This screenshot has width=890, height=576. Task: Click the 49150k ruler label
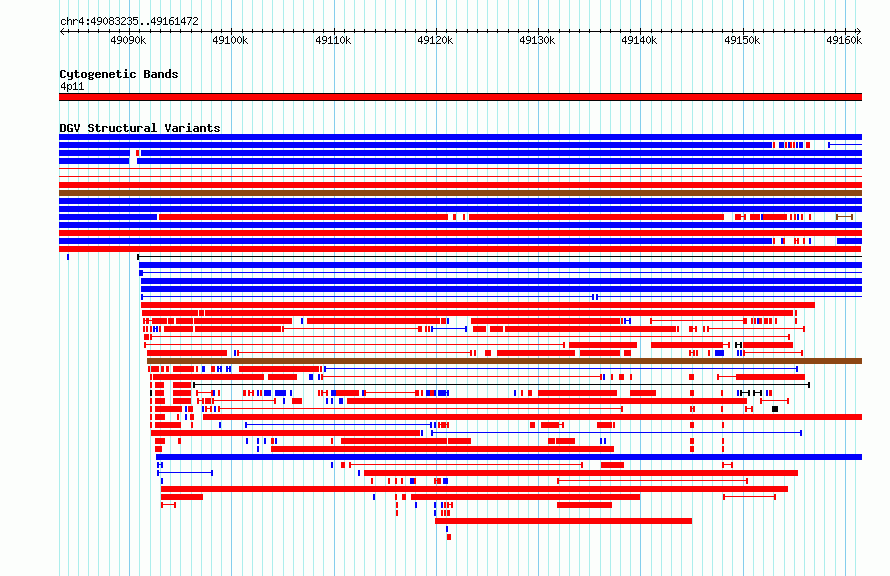click(x=742, y=40)
